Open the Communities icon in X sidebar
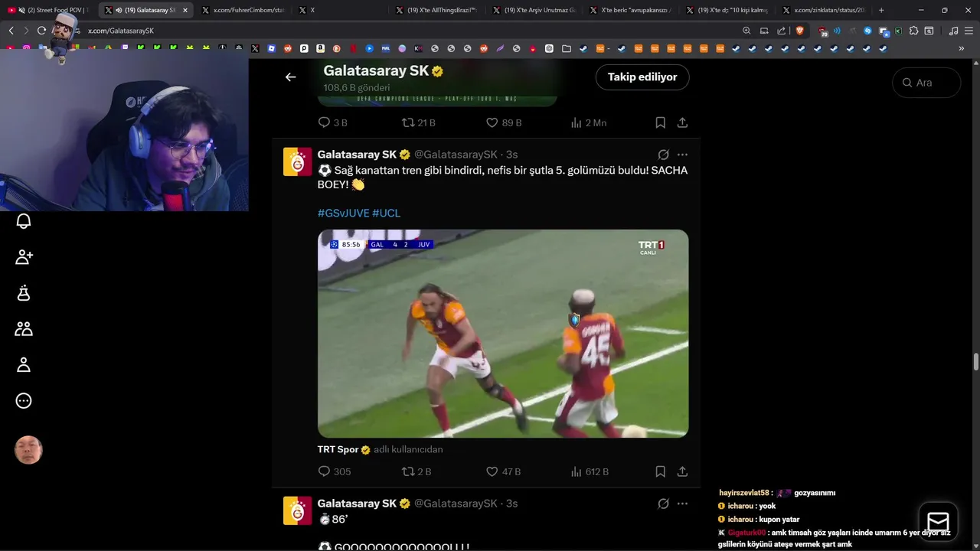This screenshot has height=551, width=980. [24, 329]
